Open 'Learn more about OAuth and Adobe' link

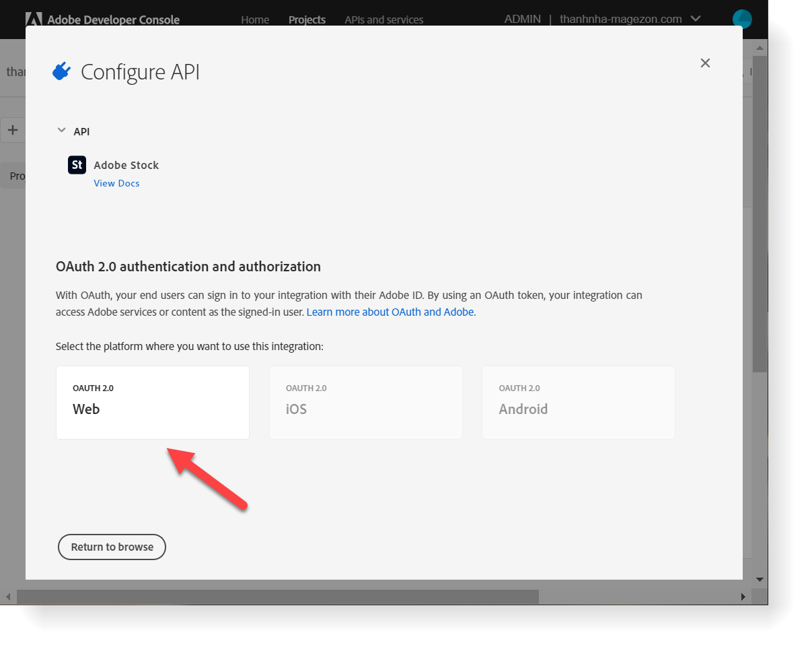click(x=390, y=312)
